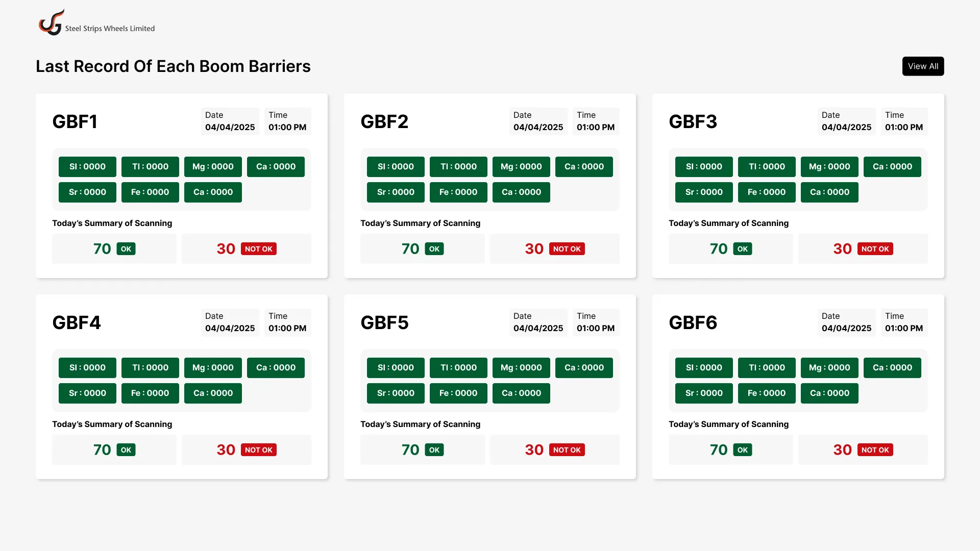Select the GBF2 card heading

pyautogui.click(x=384, y=121)
